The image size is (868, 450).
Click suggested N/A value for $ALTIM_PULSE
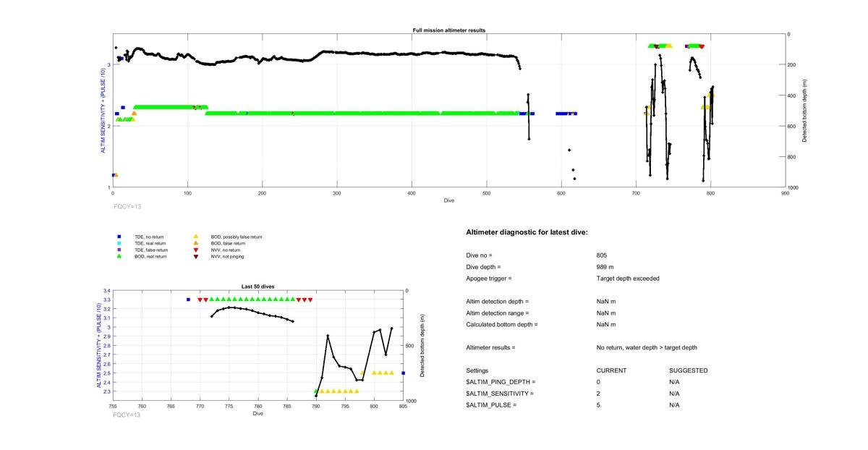click(x=674, y=405)
